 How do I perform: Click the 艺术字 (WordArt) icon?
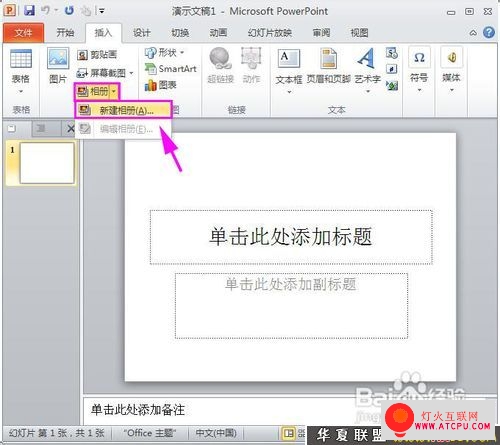click(367, 59)
